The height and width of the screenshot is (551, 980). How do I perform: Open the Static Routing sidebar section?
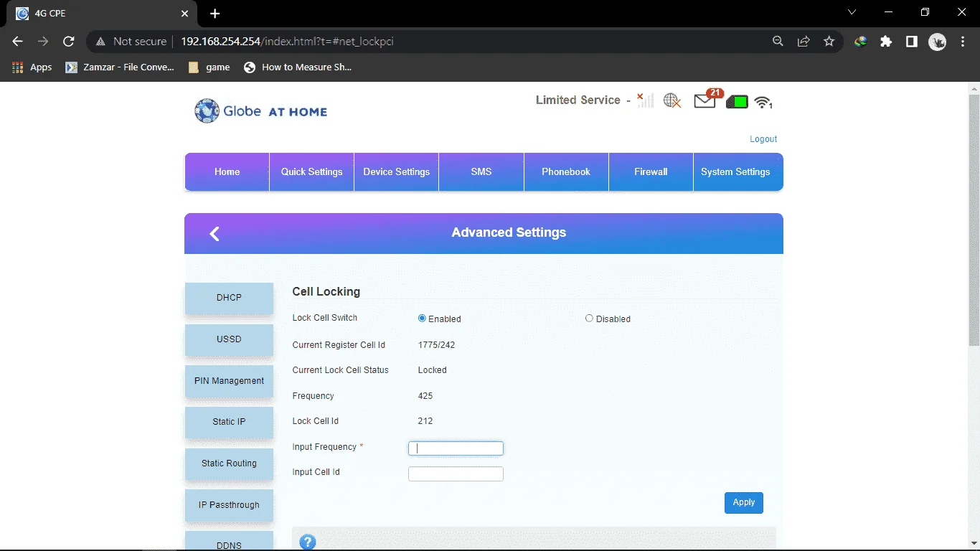(x=229, y=463)
